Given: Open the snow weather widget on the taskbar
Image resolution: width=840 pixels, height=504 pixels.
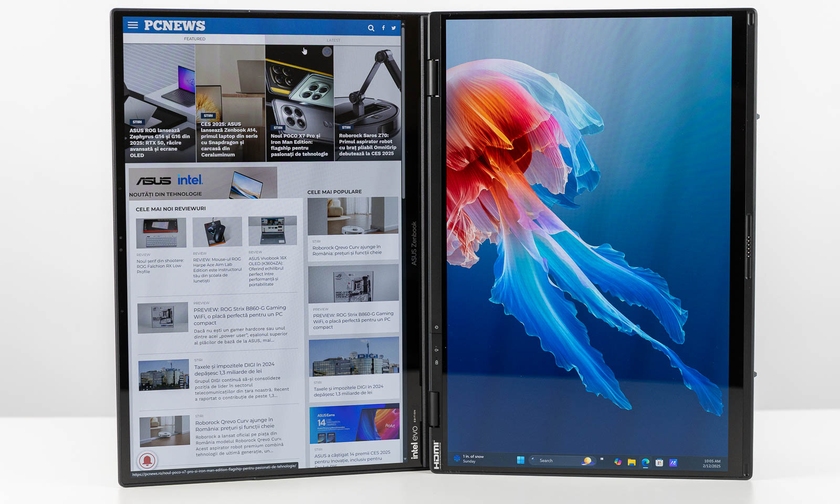Looking at the screenshot, I should point(469,458).
